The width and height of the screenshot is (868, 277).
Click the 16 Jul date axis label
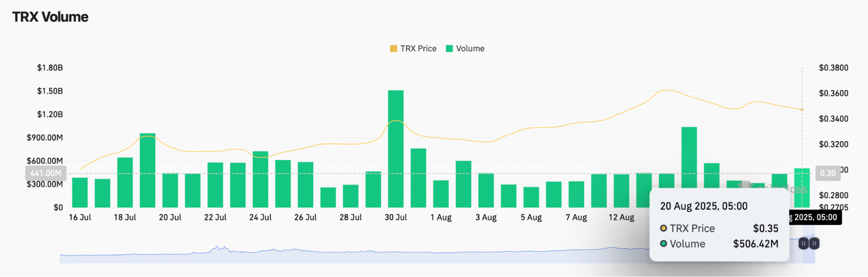80,217
